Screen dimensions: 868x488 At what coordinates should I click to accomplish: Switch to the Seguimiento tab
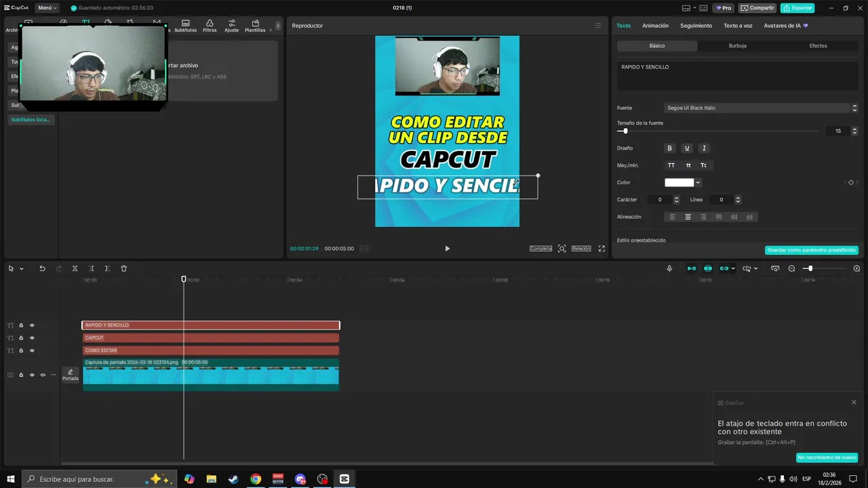point(696,26)
